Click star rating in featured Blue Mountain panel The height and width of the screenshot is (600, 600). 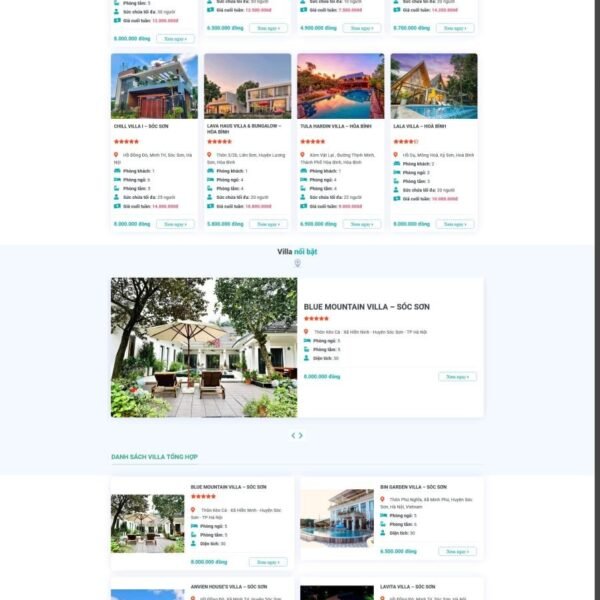coord(316,318)
